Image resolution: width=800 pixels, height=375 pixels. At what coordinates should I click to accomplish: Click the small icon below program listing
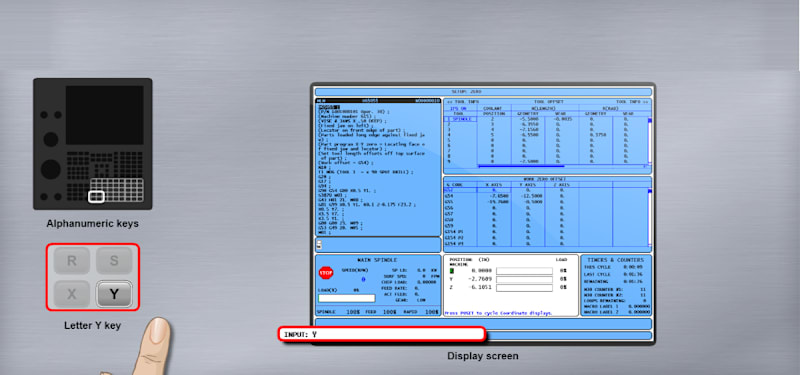pyautogui.click(x=319, y=244)
